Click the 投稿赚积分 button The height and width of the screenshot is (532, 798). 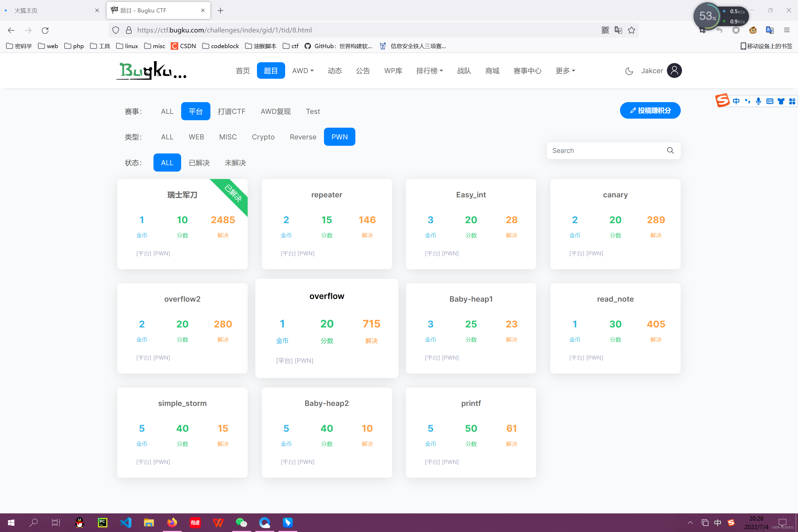click(x=650, y=111)
